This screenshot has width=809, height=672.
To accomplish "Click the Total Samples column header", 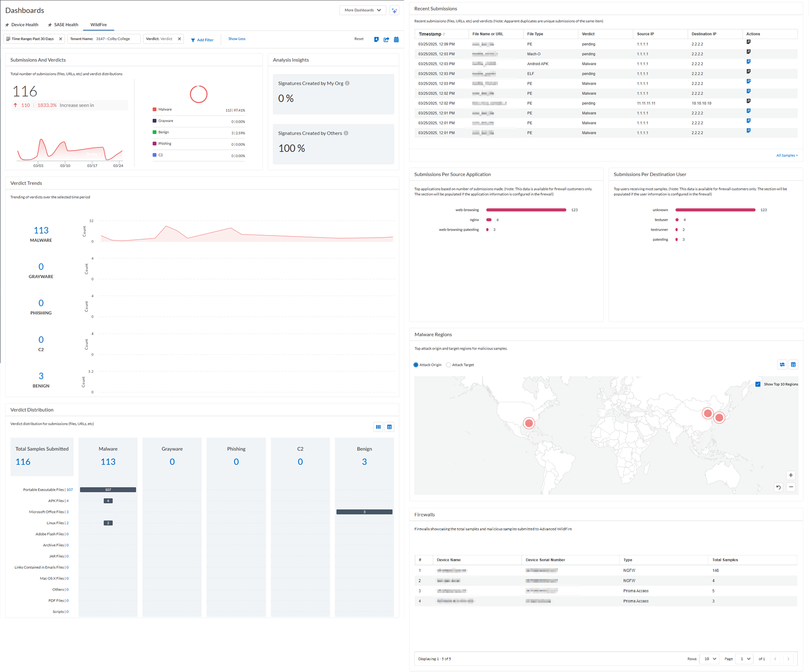I will coord(725,560).
